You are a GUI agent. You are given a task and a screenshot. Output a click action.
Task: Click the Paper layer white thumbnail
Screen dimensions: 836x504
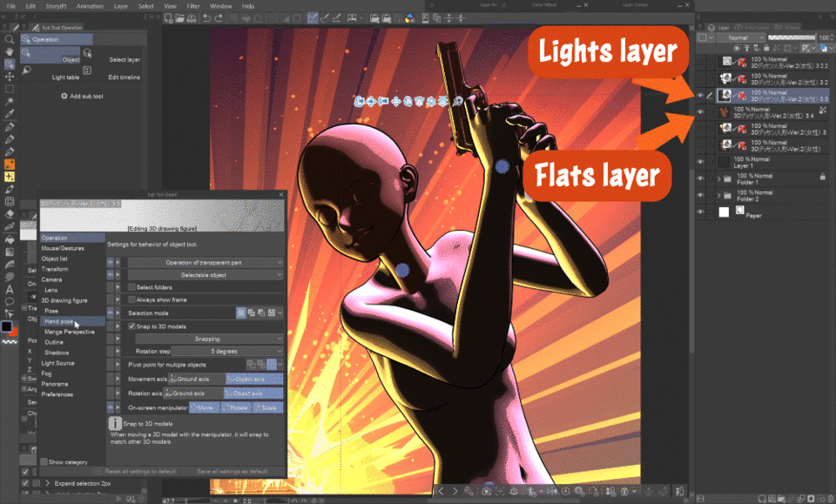[724, 212]
